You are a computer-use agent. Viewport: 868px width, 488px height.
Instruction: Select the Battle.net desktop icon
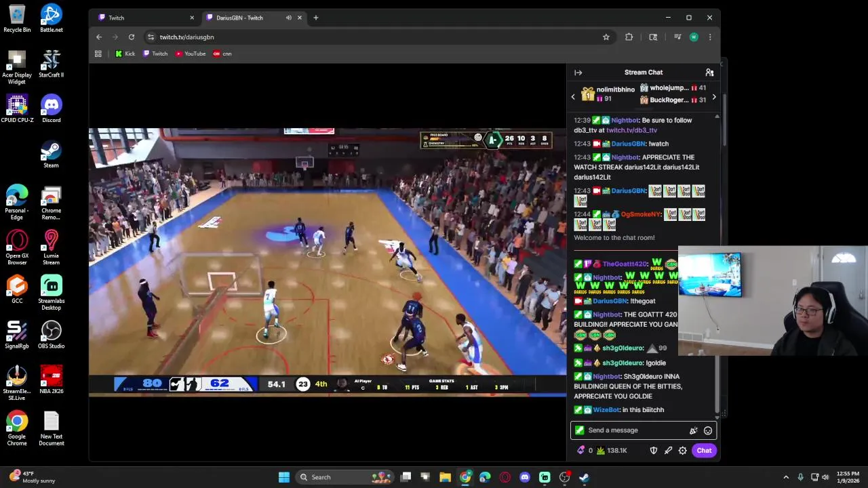pyautogui.click(x=52, y=19)
